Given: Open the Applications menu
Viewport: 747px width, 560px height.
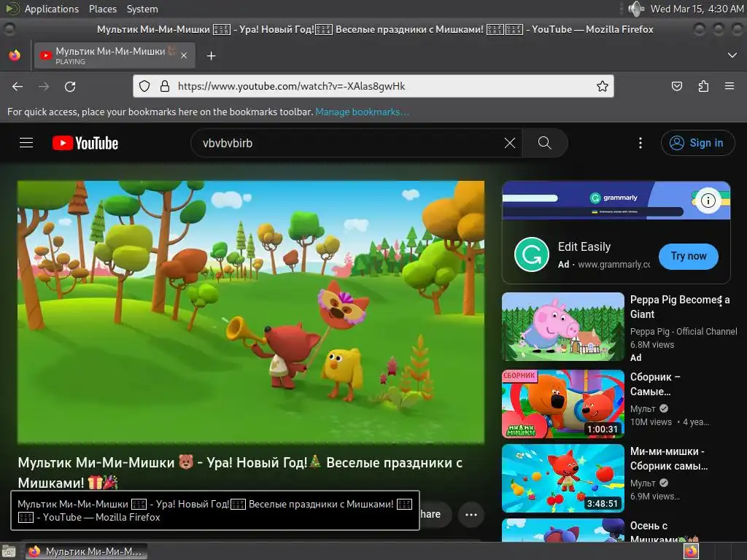Looking at the screenshot, I should tap(52, 9).
